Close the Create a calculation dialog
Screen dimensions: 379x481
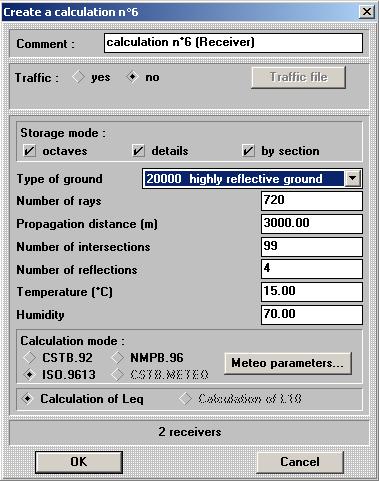(x=367, y=12)
